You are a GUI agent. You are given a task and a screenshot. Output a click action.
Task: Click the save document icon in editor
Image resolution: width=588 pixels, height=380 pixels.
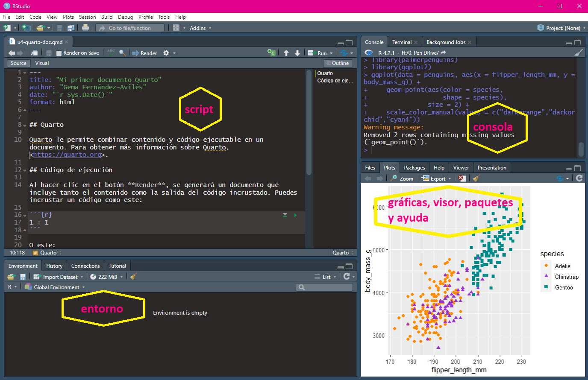49,53
